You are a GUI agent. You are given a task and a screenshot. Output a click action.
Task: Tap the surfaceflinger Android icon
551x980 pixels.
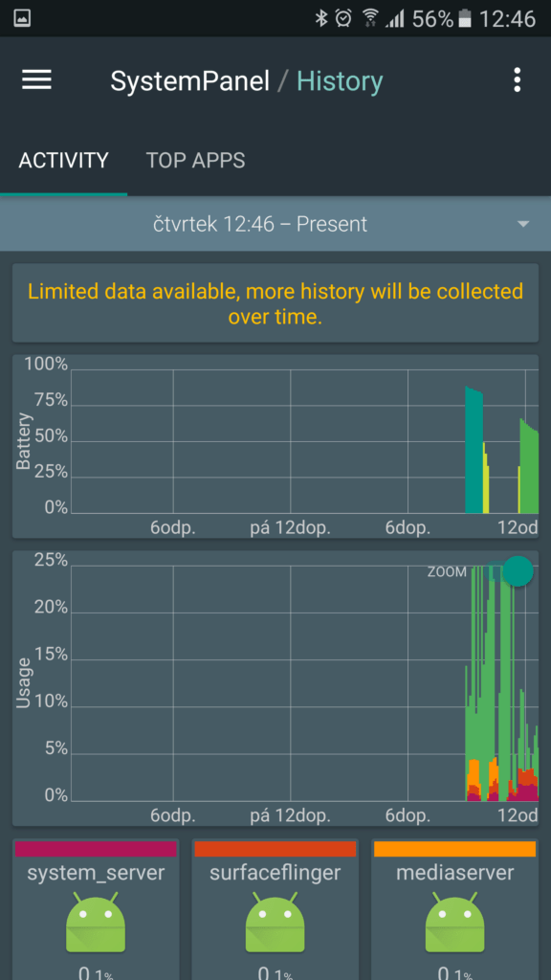coord(275,922)
